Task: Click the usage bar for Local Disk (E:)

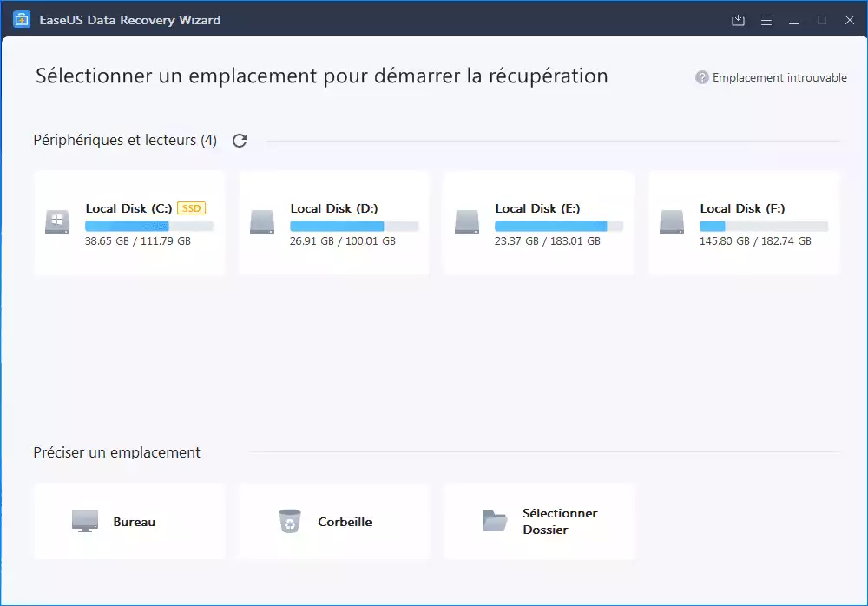Action: pos(559,226)
